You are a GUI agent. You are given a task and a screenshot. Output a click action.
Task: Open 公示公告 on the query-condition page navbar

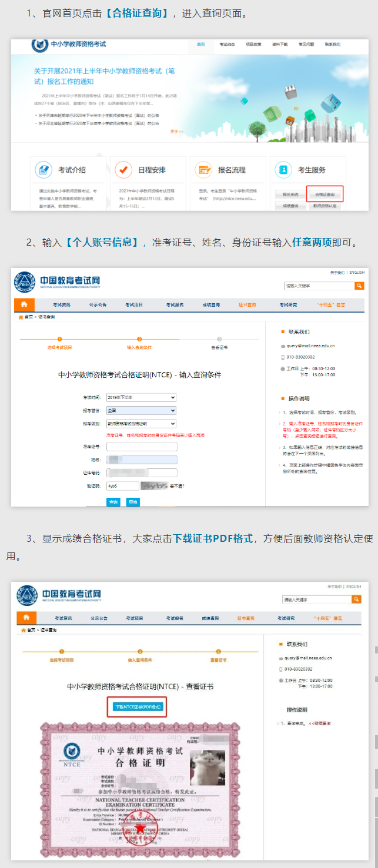(x=98, y=305)
